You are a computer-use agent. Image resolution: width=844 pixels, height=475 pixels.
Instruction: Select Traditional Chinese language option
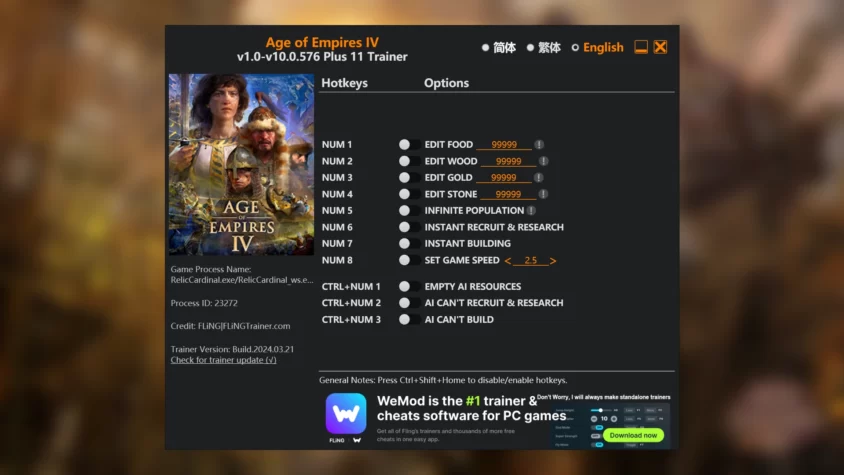(544, 47)
